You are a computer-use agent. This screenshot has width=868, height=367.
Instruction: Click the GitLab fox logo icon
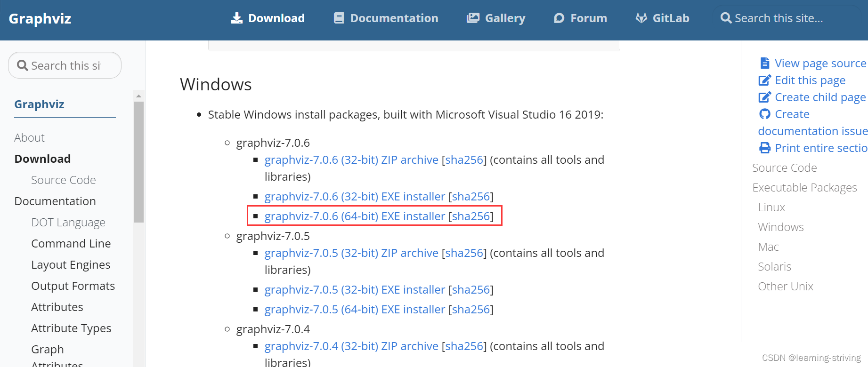click(641, 18)
